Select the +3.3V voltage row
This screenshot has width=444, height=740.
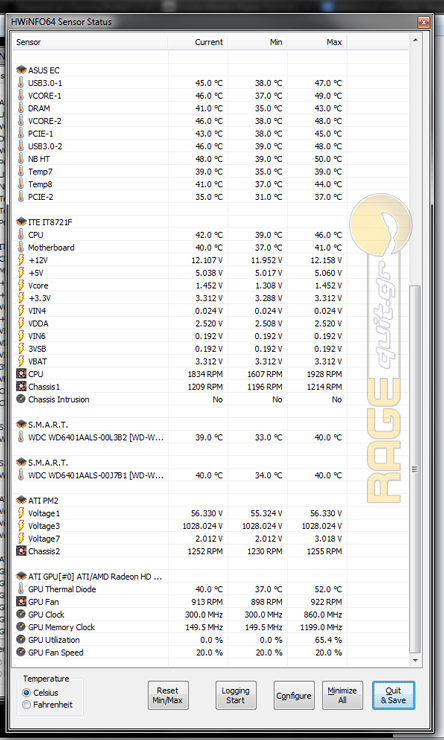pyautogui.click(x=180, y=298)
